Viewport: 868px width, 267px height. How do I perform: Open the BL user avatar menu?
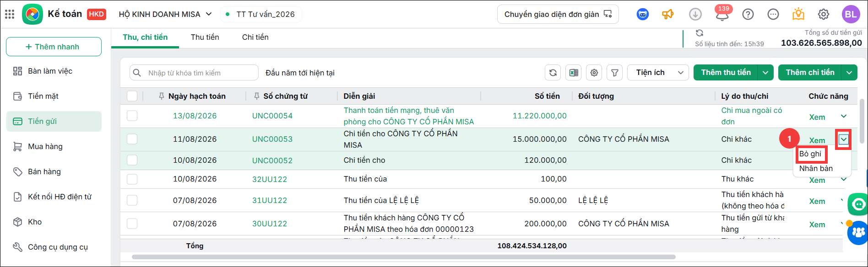(x=851, y=14)
